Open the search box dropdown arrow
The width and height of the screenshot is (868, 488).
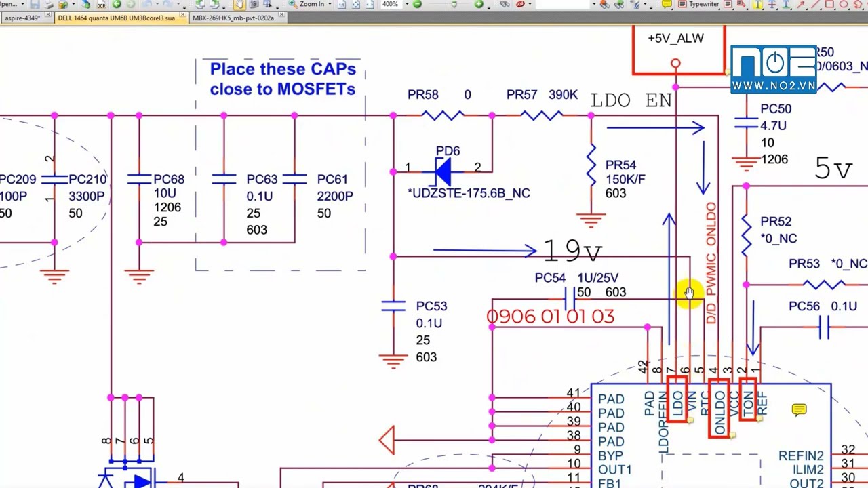[x=594, y=4]
